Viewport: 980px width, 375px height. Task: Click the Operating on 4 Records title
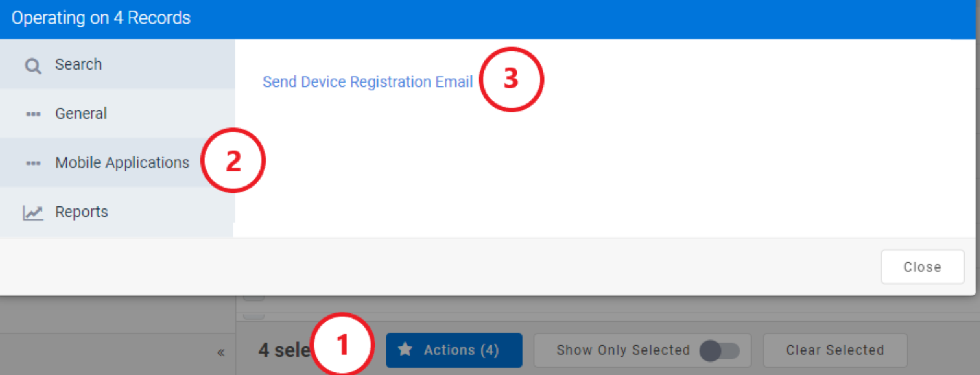[101, 18]
